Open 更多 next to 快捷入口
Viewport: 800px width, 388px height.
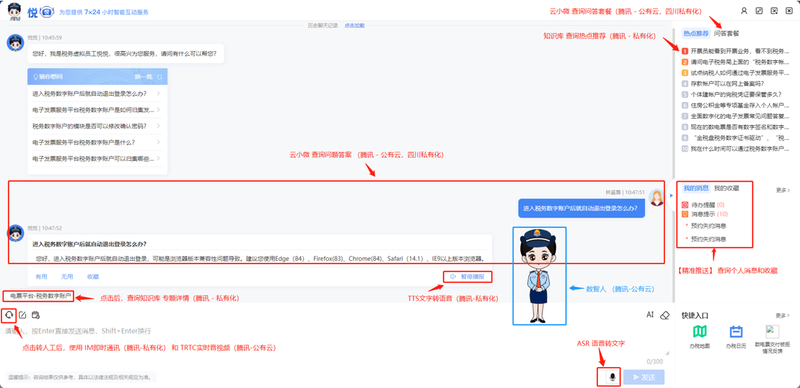coord(783,316)
